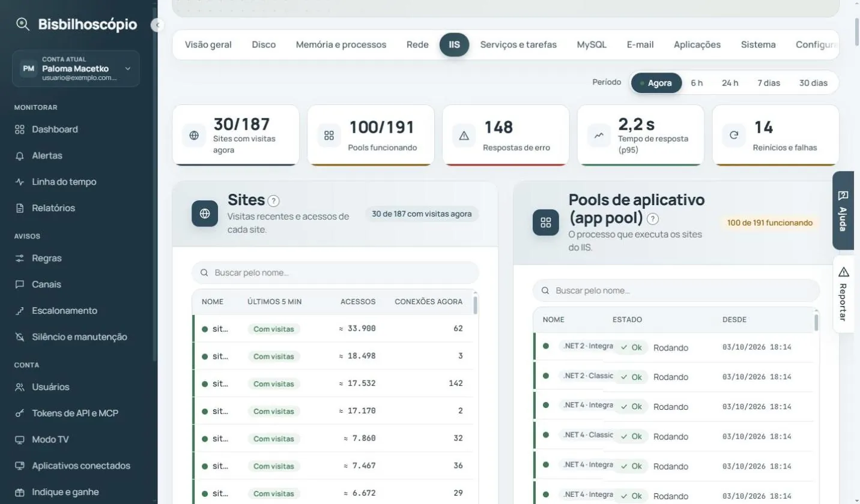Image resolution: width=860 pixels, height=504 pixels.
Task: Select the 30 dias period
Action: (813, 83)
